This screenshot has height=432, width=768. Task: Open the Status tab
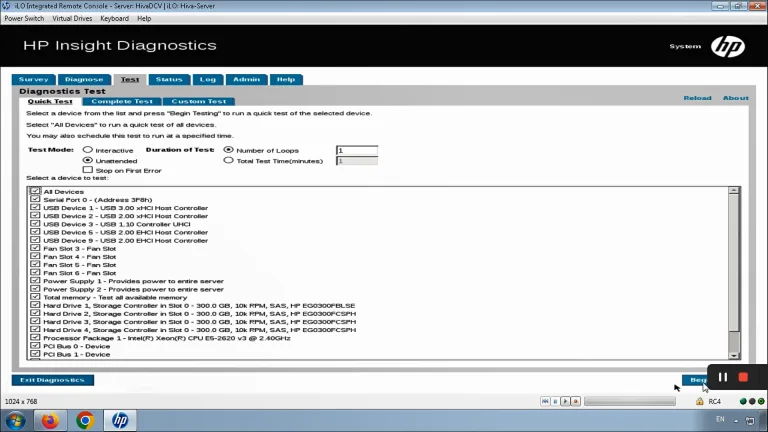click(169, 79)
